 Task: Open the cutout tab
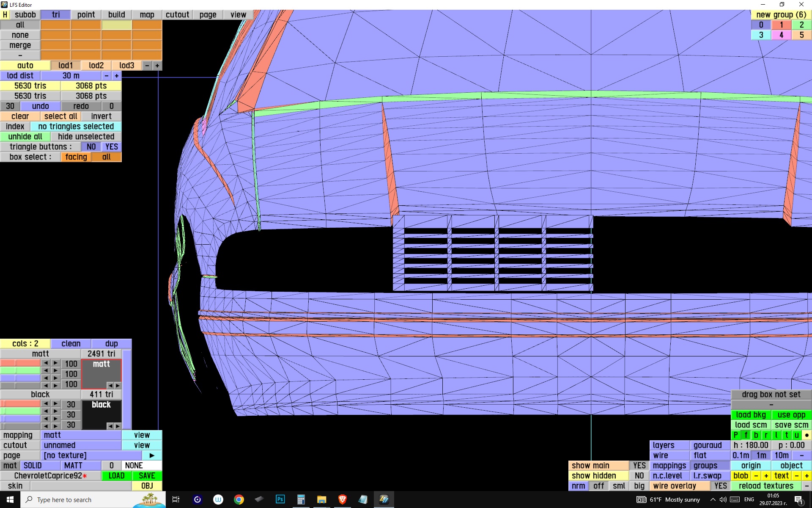coord(177,15)
